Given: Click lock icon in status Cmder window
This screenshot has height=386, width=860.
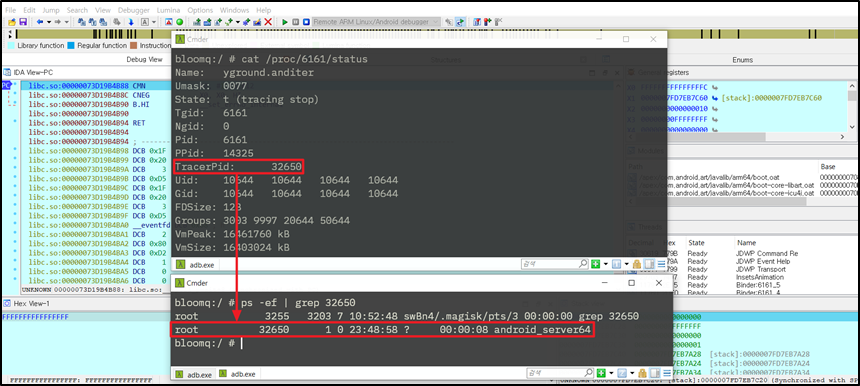Looking at the screenshot, I should click(x=637, y=264).
